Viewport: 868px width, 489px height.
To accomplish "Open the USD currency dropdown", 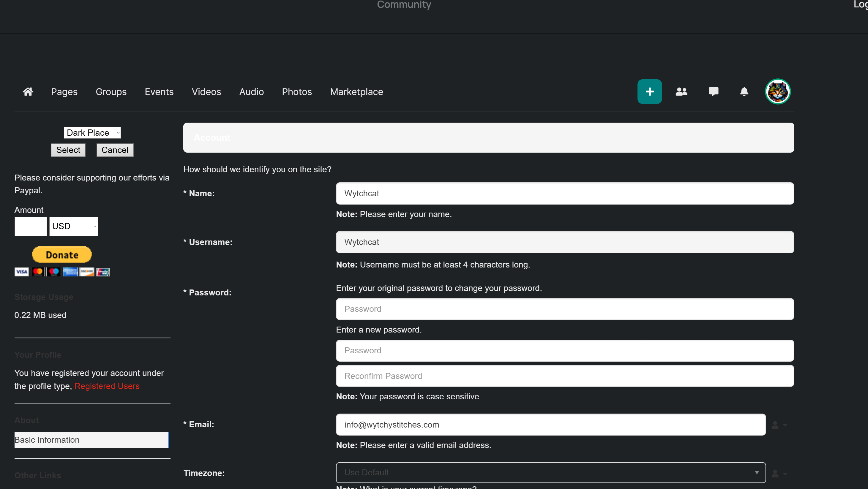I will 73,226.
